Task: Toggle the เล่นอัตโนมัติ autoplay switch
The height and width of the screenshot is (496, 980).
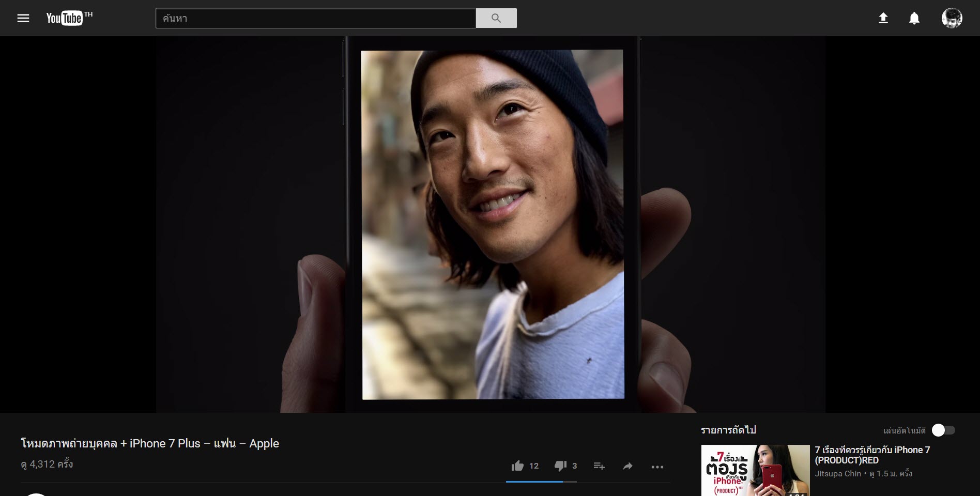Action: click(943, 430)
